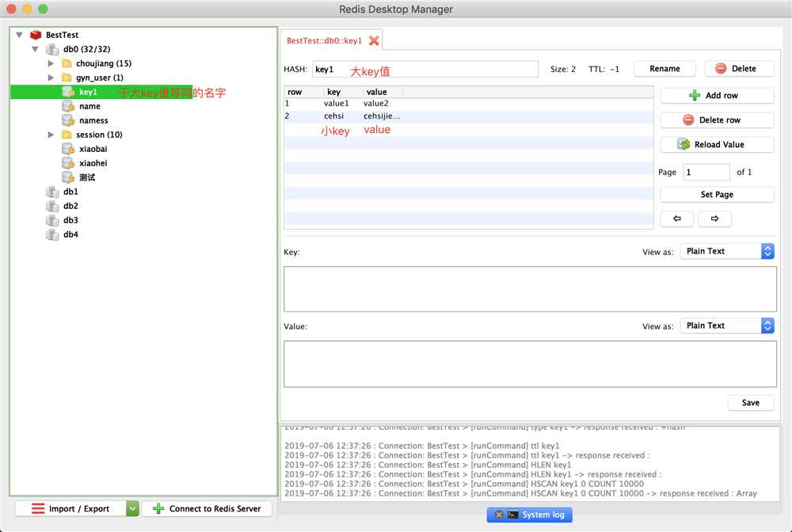The image size is (792, 532).
Task: Collapse the BestTest server tree node
Action: pyautogui.click(x=19, y=35)
